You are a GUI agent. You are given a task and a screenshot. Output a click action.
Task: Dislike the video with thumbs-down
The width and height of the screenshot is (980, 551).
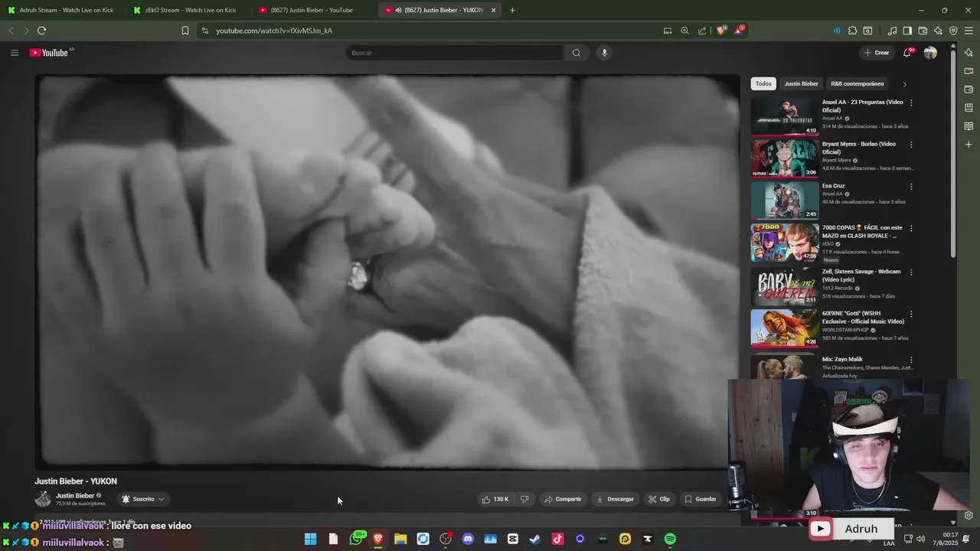click(524, 499)
